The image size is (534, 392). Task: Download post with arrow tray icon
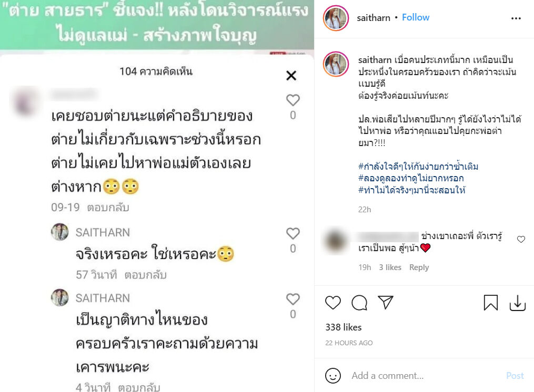point(517,303)
